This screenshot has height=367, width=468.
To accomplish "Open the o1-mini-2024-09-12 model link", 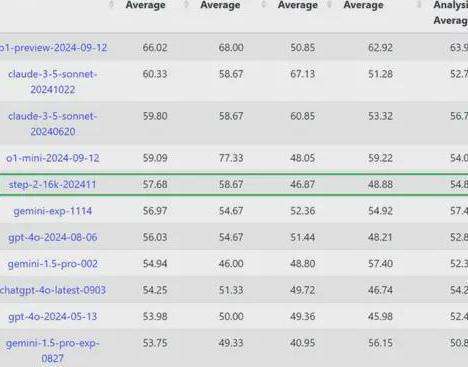I will click(x=53, y=158).
